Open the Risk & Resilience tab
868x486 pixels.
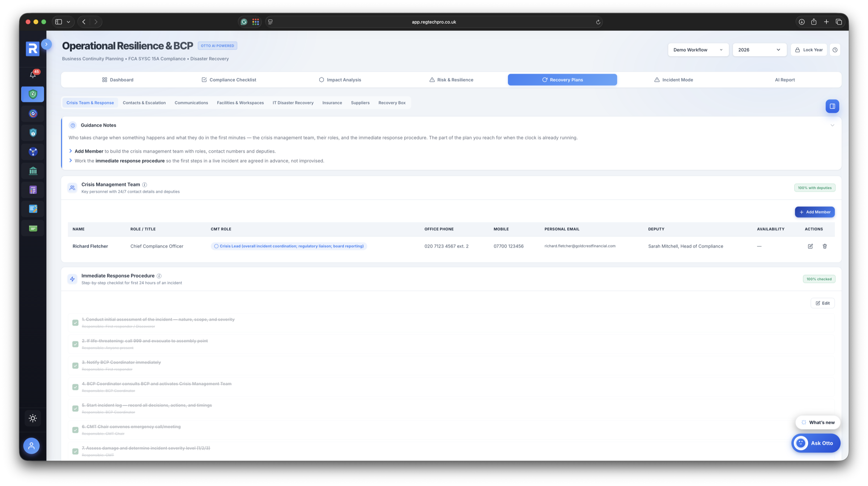coord(451,80)
